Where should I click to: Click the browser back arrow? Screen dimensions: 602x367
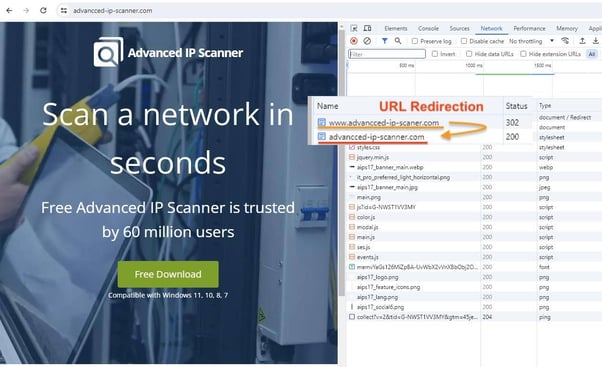click(9, 10)
